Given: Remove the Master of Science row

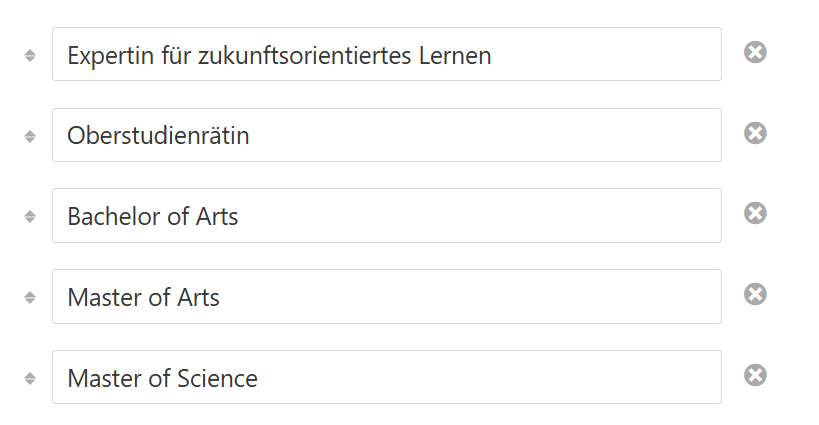Looking at the screenshot, I should [x=755, y=375].
